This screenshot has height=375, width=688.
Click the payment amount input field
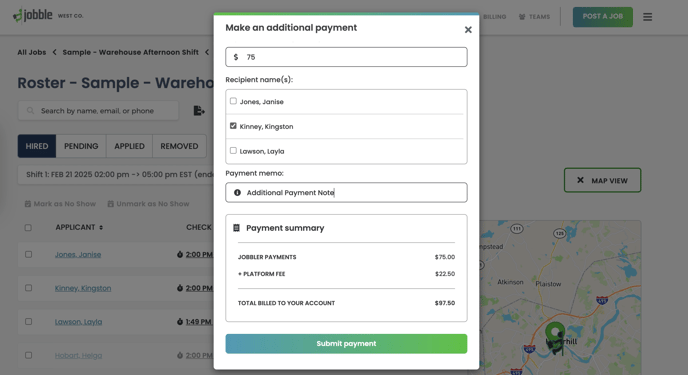[346, 57]
